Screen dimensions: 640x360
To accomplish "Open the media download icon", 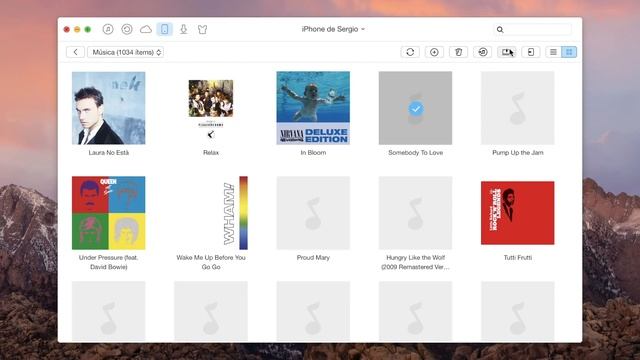I will pyautogui.click(x=184, y=29).
